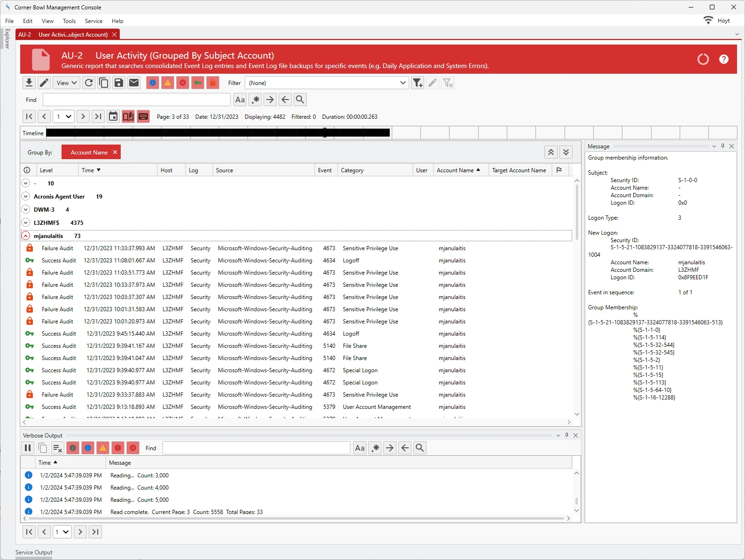The width and height of the screenshot is (745, 560).
Task: Remove the Account Name grouping tag
Action: tap(115, 152)
